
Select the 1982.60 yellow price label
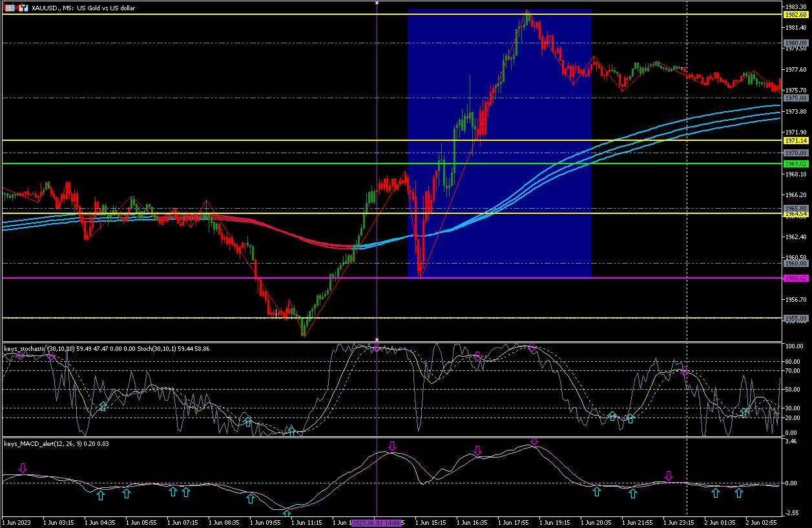[x=795, y=14]
